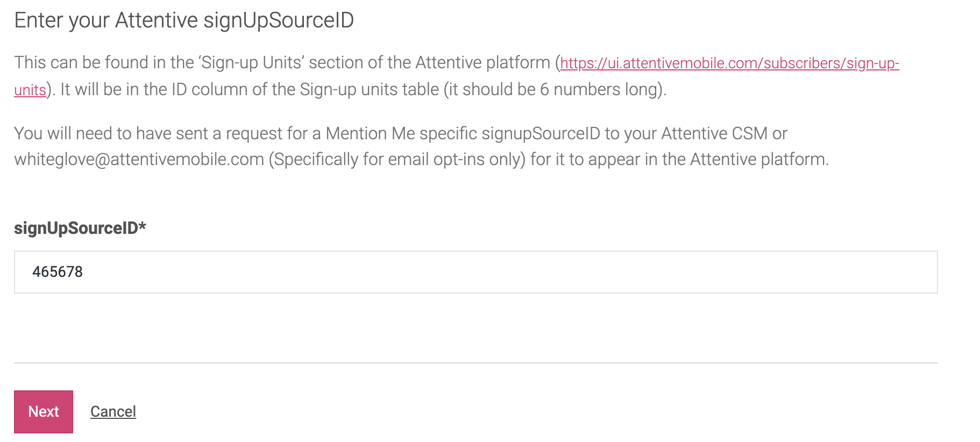
Task: Click the signUpSourceID* field label
Action: (80, 228)
